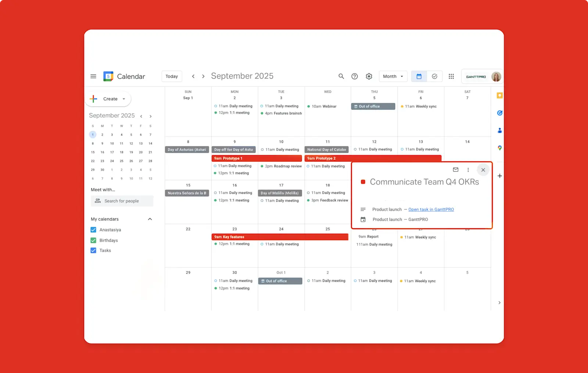Open the support Help menu
The width and height of the screenshot is (588, 373).
pos(355,76)
